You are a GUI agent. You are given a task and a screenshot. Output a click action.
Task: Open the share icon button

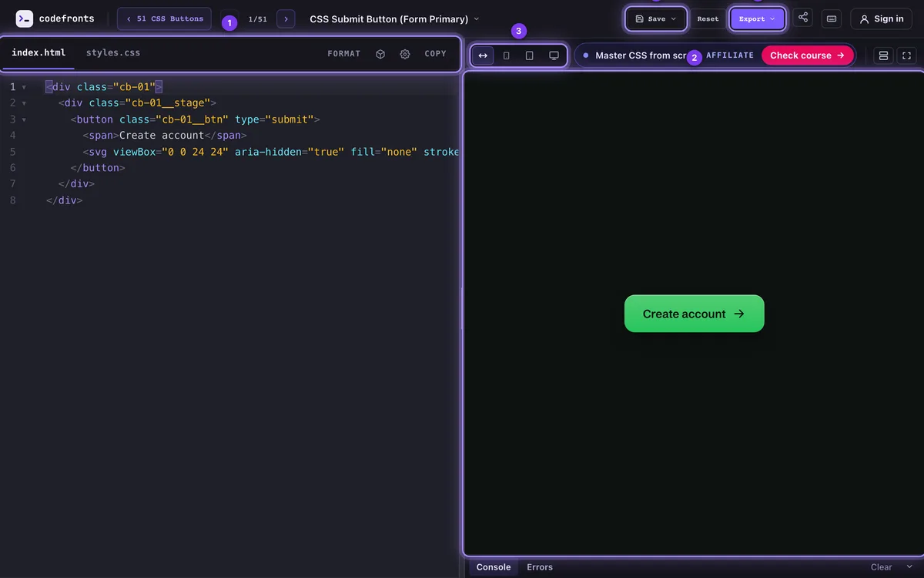(x=803, y=17)
